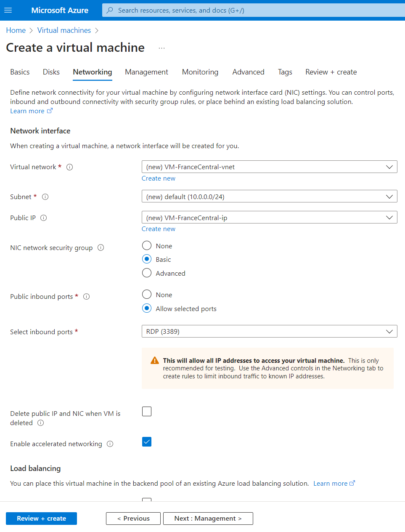Screen dimensions: 405x532
Task: Open the Subnet dropdown
Action: coord(270,196)
